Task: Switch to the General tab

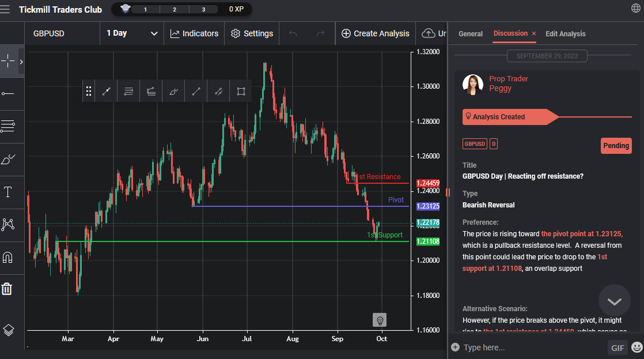Action: (x=471, y=33)
